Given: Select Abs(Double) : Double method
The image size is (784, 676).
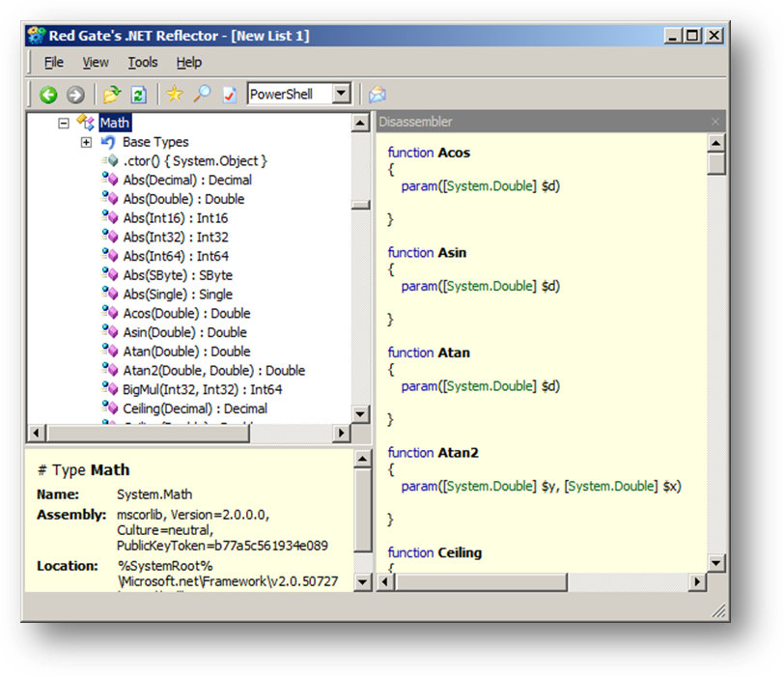Looking at the screenshot, I should [x=183, y=199].
